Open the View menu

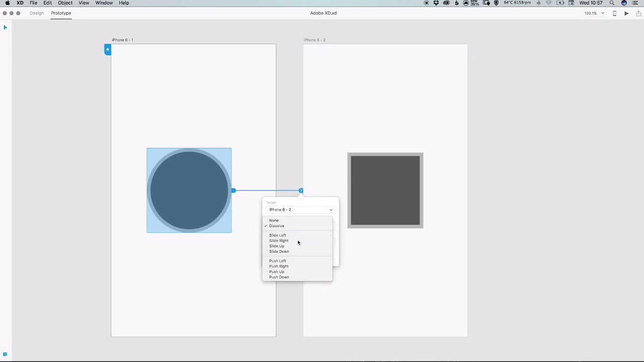[x=84, y=3]
